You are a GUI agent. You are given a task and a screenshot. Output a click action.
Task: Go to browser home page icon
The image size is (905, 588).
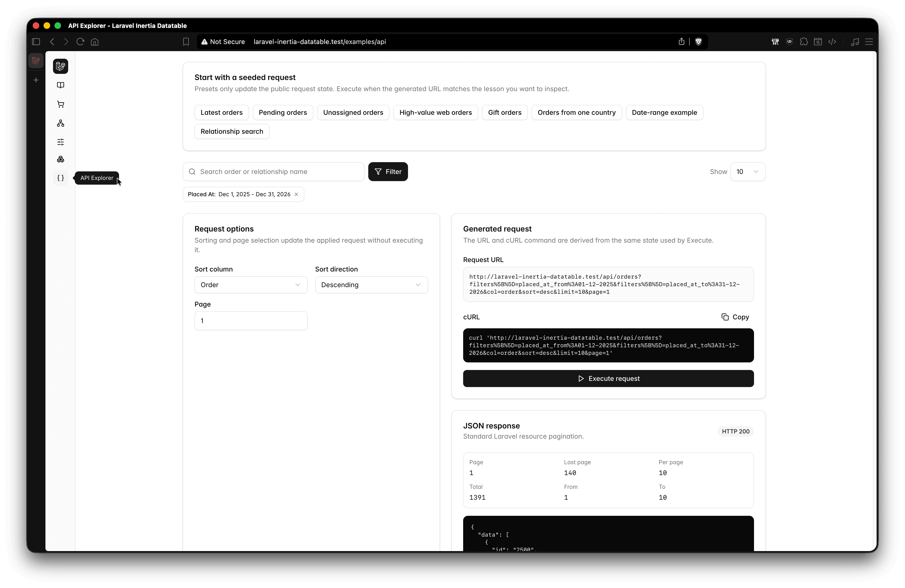(x=95, y=41)
